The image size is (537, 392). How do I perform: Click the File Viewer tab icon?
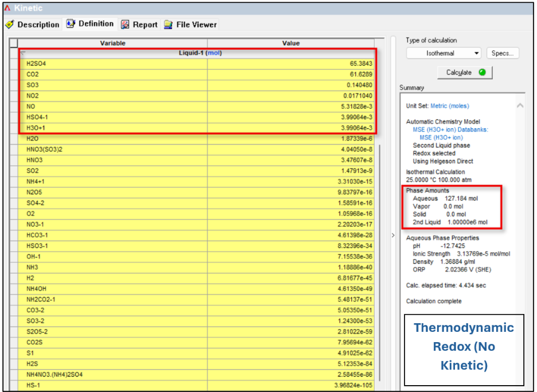[x=168, y=25]
